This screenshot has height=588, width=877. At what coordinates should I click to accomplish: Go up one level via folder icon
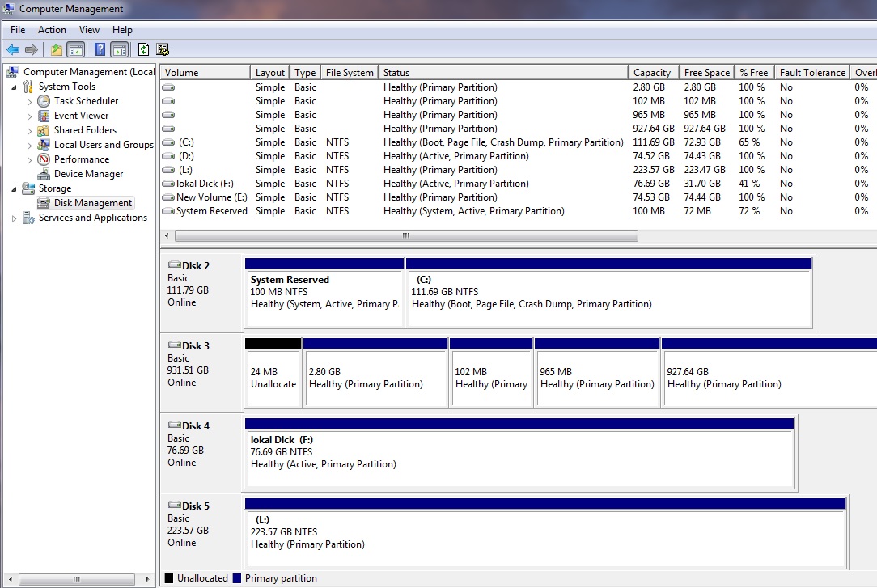click(x=57, y=50)
